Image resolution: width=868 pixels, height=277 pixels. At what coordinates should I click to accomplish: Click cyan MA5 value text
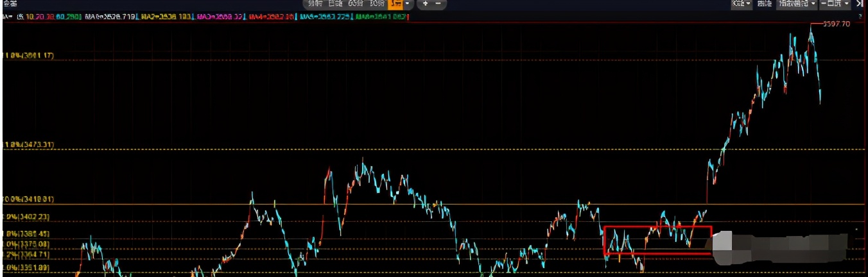click(x=324, y=16)
